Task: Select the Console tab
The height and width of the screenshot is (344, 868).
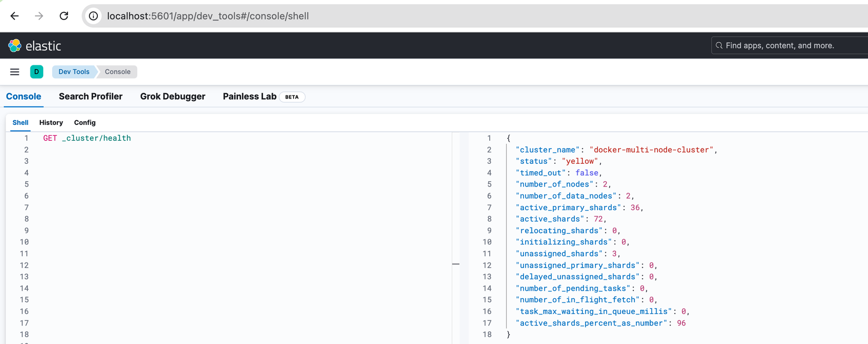Action: click(24, 96)
